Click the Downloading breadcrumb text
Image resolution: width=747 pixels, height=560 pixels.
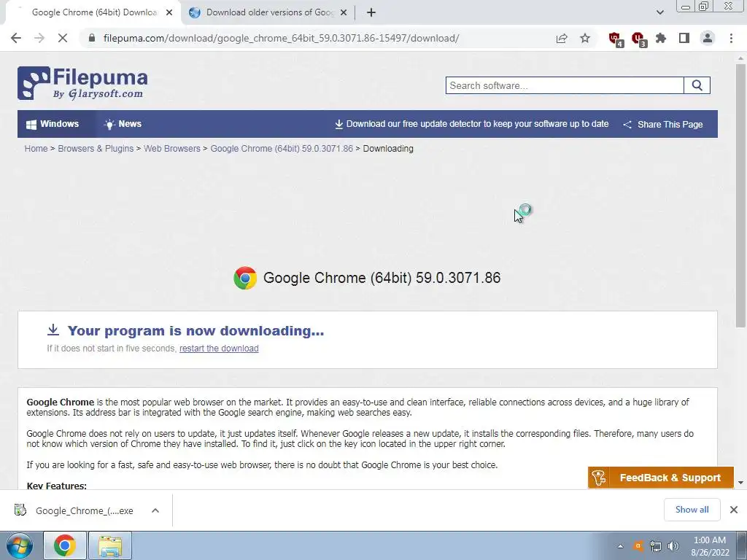point(388,149)
